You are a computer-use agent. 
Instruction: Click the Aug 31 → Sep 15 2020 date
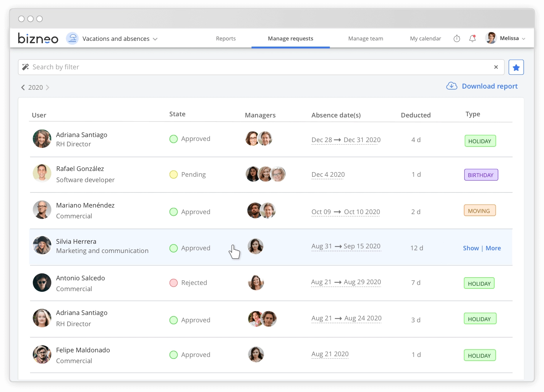[x=346, y=246]
